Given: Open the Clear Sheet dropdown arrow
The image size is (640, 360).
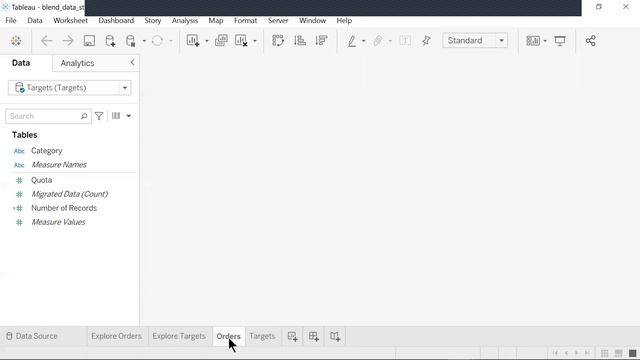Looking at the screenshot, I should (x=255, y=41).
